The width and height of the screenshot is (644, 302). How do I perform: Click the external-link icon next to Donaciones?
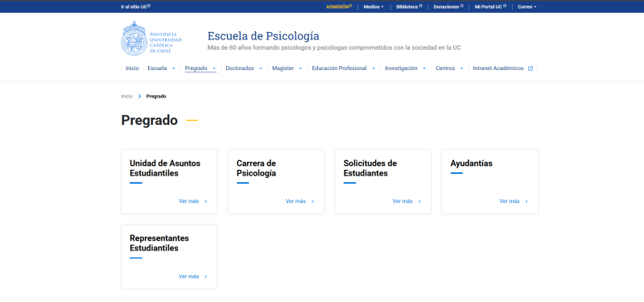coord(461,6)
